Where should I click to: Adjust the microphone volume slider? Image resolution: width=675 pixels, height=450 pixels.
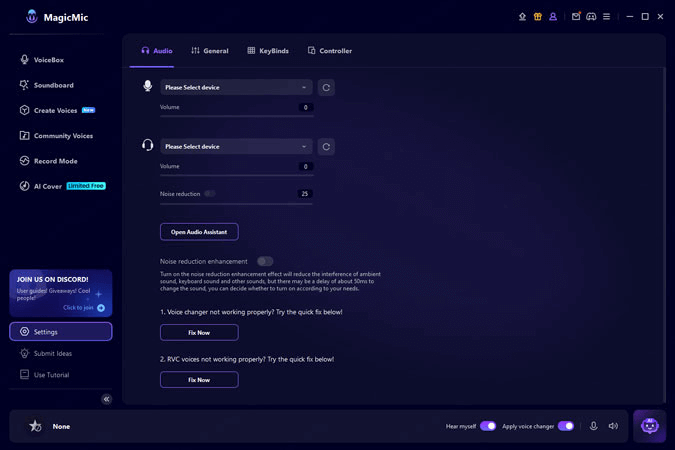tap(236, 116)
